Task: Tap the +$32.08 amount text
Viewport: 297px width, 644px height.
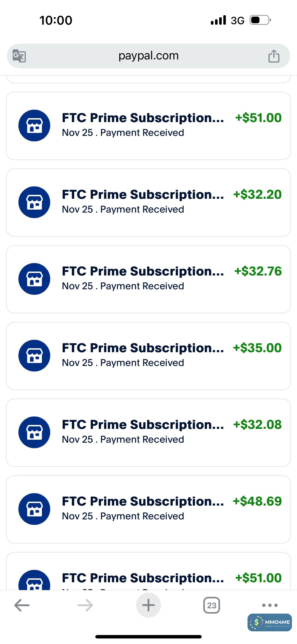Action: (x=257, y=424)
